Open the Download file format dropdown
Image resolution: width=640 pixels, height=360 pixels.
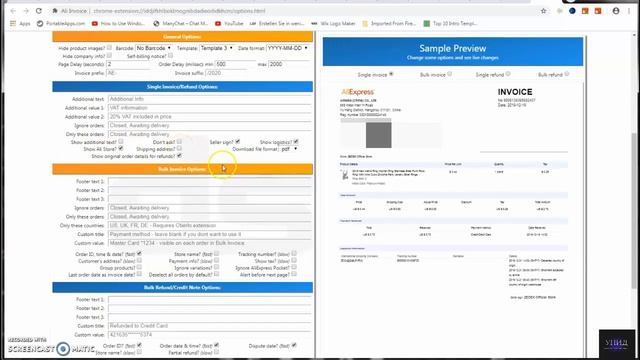289,149
